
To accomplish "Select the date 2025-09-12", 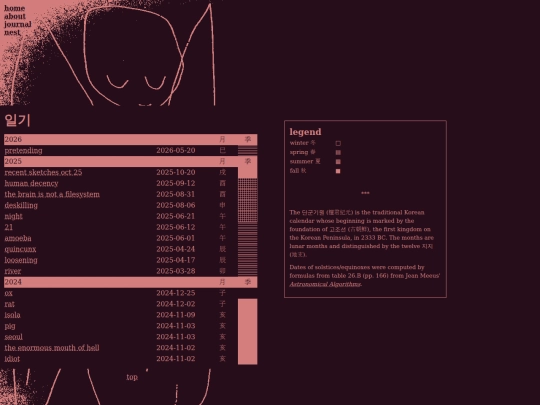I will pyautogui.click(x=176, y=183).
